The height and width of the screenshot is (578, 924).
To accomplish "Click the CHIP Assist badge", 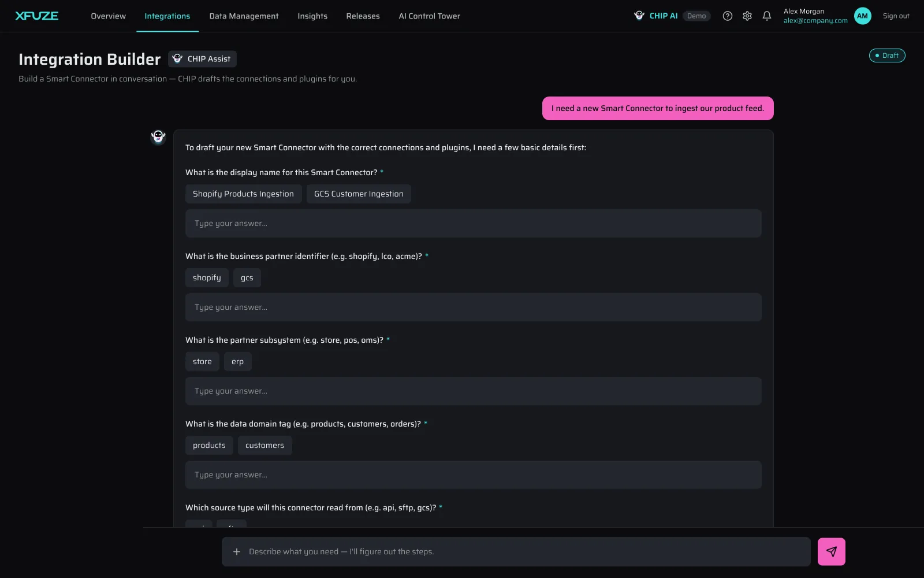I will 202,59.
